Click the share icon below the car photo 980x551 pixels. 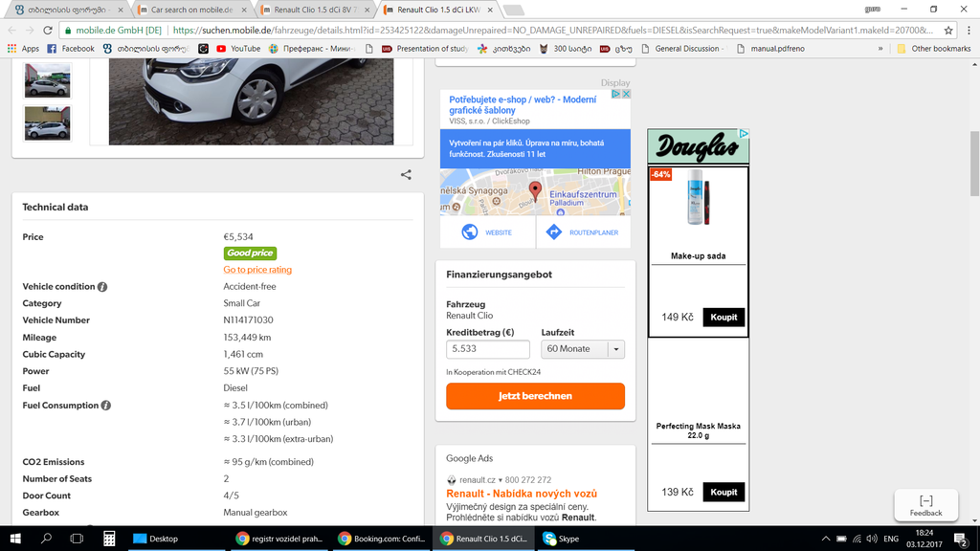(x=406, y=175)
